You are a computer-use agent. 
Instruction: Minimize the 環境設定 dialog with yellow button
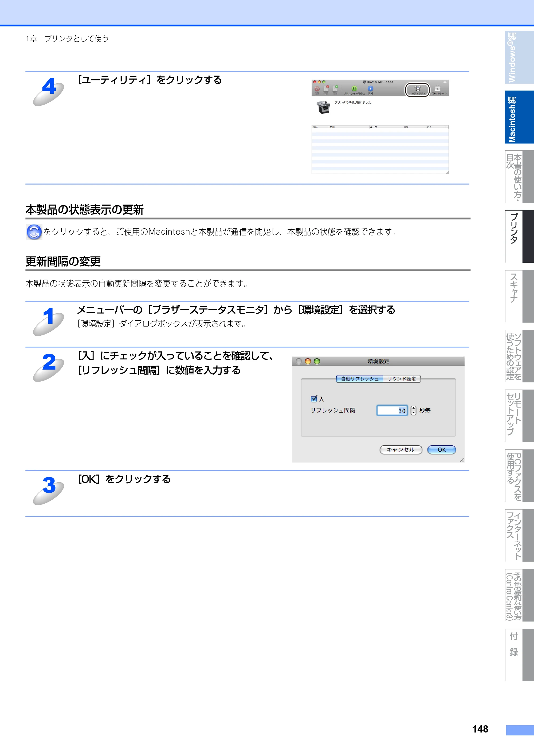tap(308, 361)
